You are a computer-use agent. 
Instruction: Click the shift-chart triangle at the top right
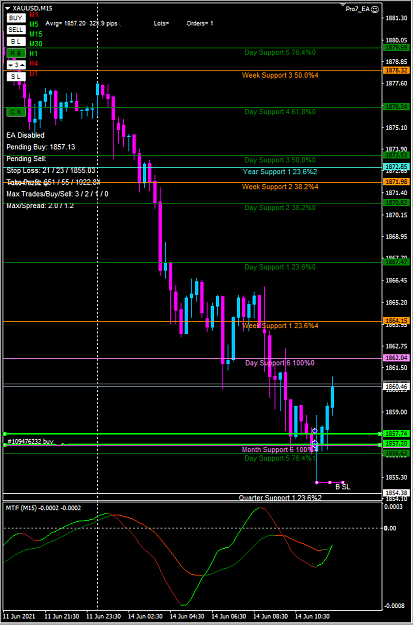click(343, 5)
